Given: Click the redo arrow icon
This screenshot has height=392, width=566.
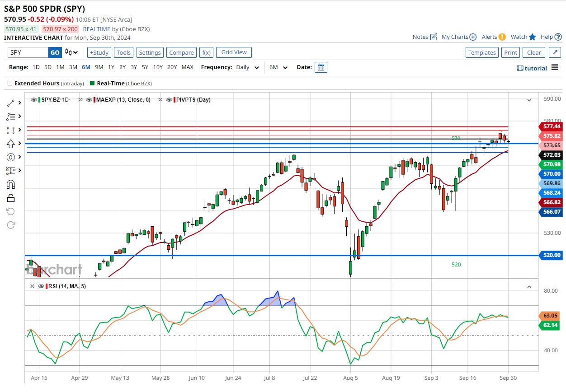Looking at the screenshot, I should point(11,225).
